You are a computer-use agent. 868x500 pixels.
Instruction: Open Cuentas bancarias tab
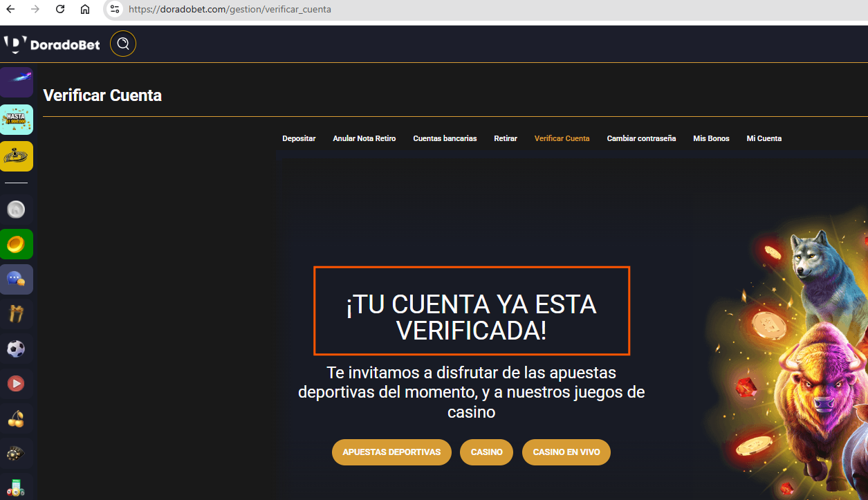[445, 138]
